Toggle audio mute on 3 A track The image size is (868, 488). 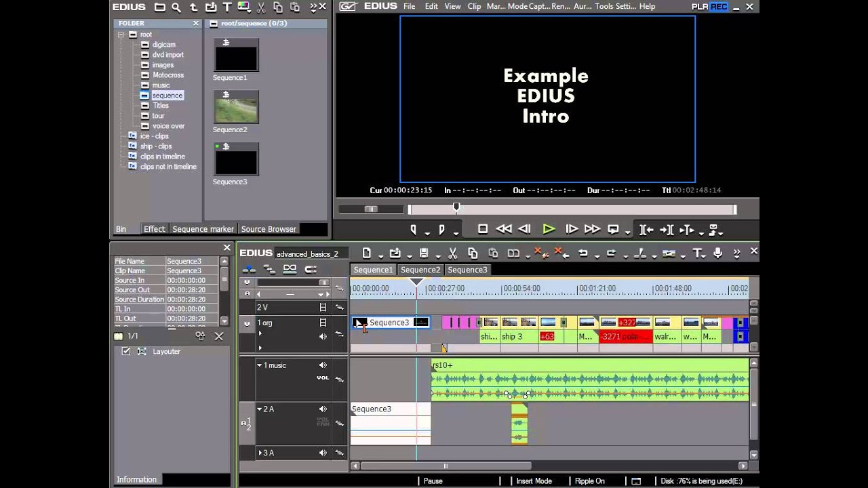323,453
